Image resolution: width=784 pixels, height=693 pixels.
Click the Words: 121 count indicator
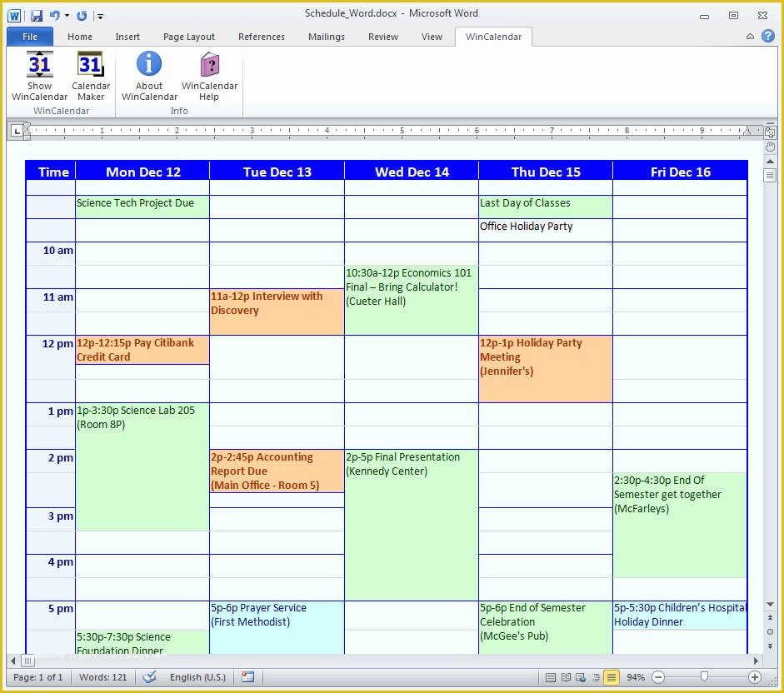[x=103, y=677]
